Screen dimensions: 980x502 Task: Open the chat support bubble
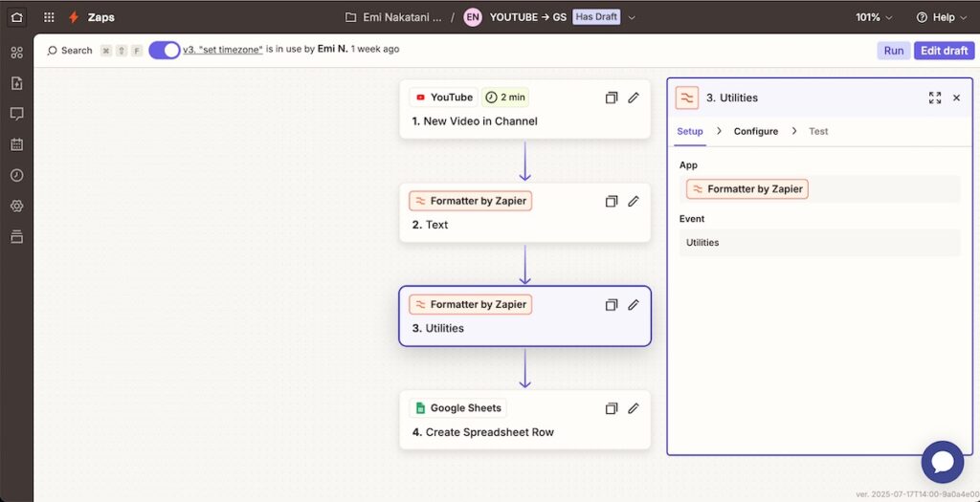(x=943, y=462)
